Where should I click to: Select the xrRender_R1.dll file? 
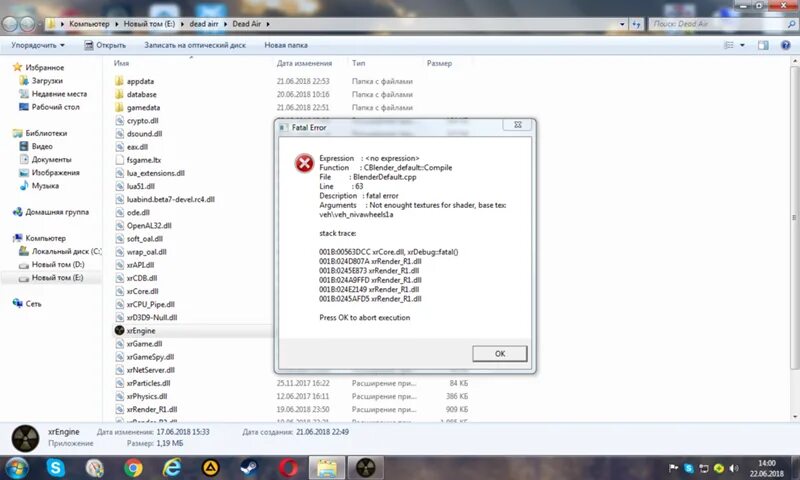[152, 410]
